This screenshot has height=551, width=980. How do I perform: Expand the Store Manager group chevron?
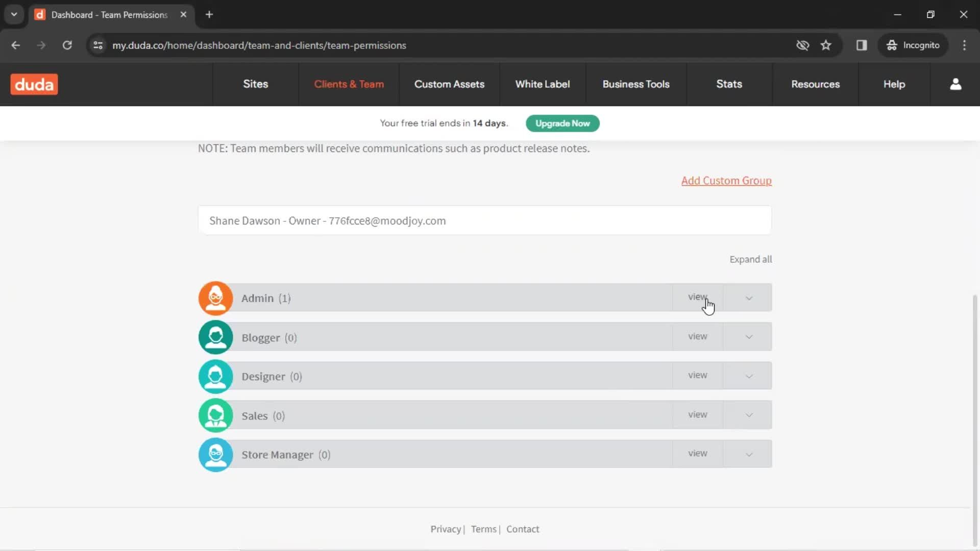[x=749, y=454]
